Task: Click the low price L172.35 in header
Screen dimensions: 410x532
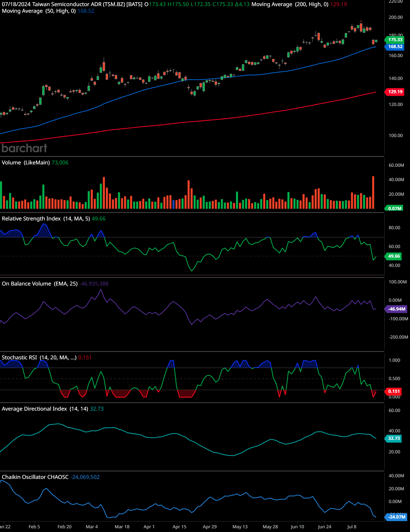Action: click(x=201, y=4)
